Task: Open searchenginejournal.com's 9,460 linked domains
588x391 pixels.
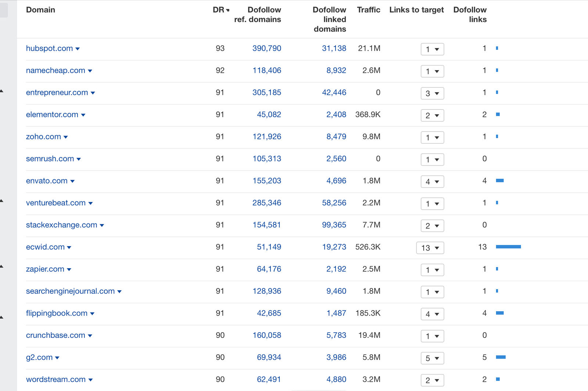Action: [336, 291]
